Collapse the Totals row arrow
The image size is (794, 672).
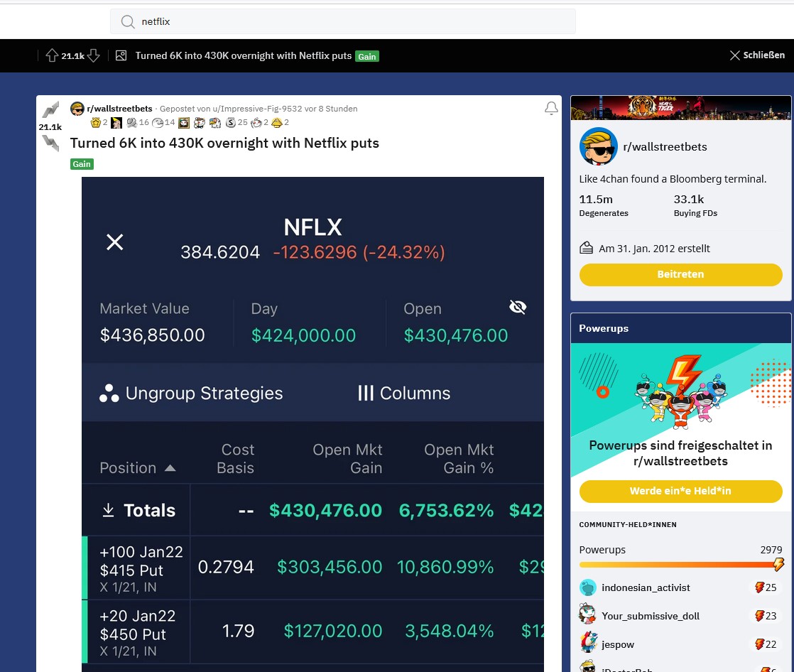(x=108, y=510)
